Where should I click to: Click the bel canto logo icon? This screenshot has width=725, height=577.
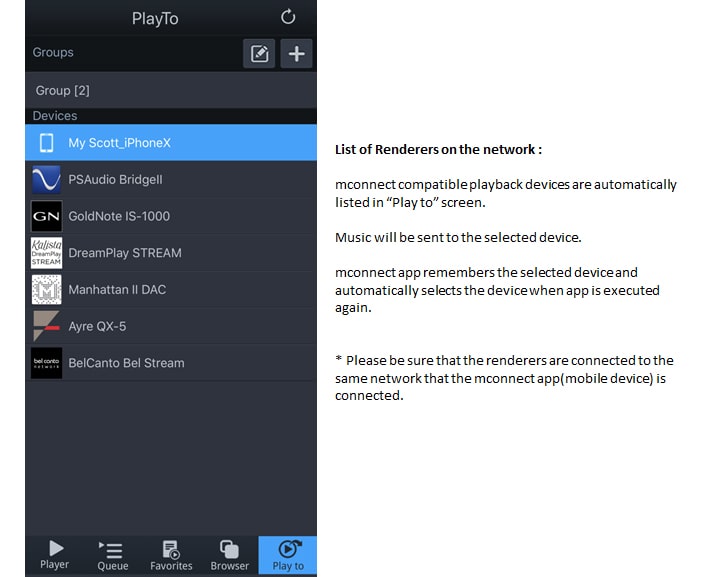(46, 363)
